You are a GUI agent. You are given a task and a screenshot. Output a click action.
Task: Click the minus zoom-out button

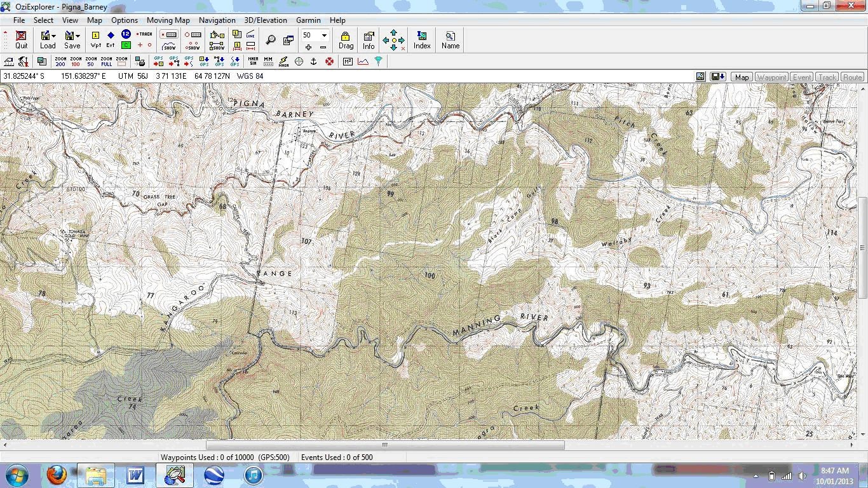click(323, 47)
